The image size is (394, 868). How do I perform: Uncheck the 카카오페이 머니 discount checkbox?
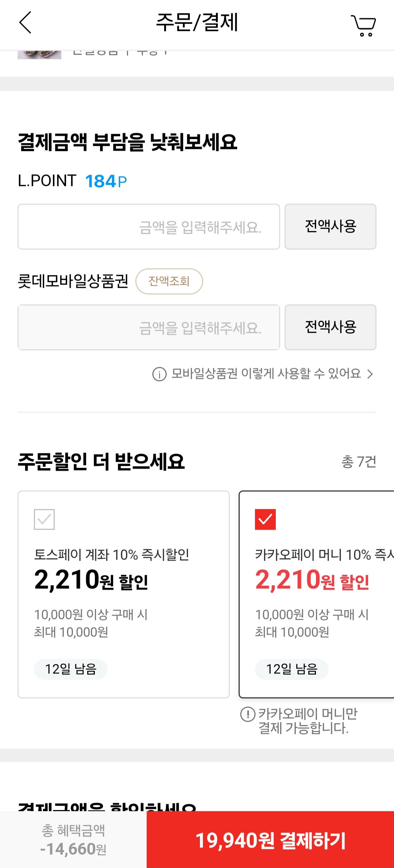(x=265, y=519)
